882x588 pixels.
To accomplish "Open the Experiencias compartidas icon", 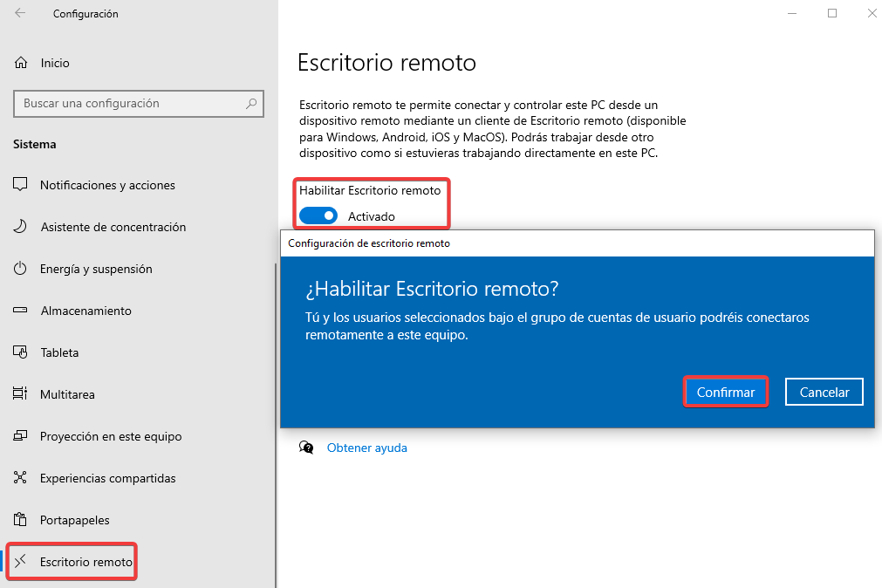I will (x=21, y=478).
